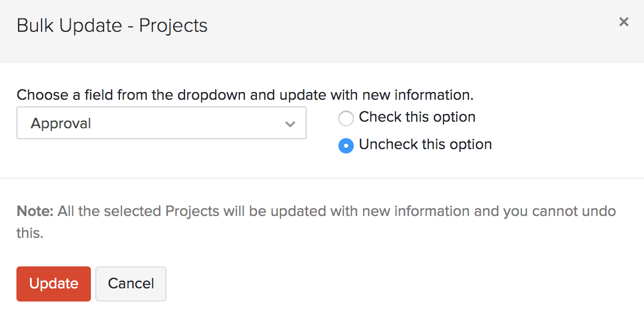Click the Bulk Update - Projects title
Image resolution: width=644 pixels, height=330 pixels.
pyautogui.click(x=112, y=25)
